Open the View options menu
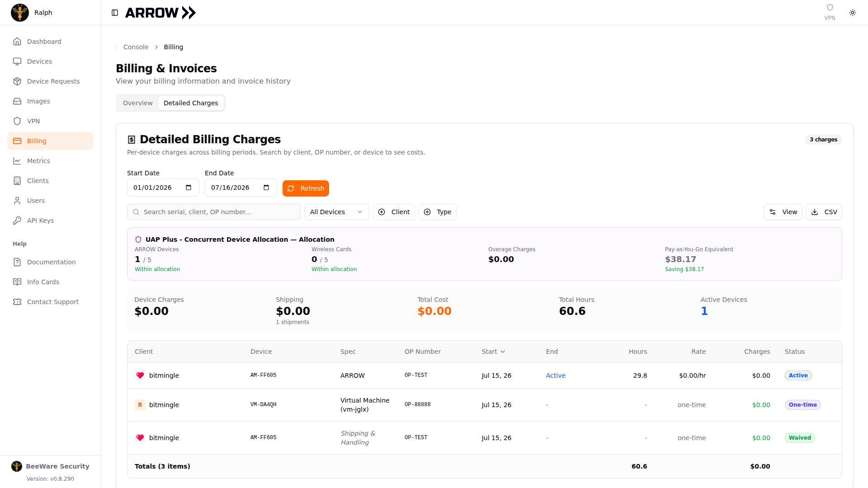This screenshot has height=488, width=868. (x=783, y=212)
